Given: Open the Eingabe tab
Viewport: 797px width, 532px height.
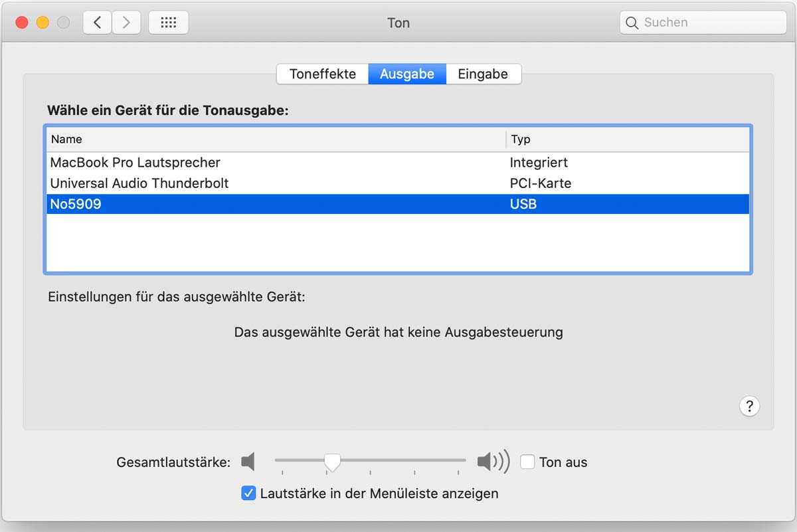Looking at the screenshot, I should tap(483, 74).
